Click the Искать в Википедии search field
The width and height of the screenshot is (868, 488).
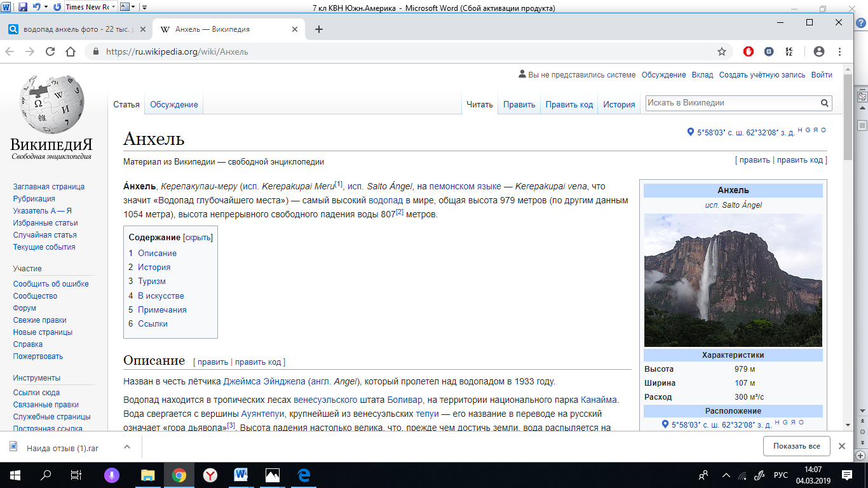click(731, 103)
